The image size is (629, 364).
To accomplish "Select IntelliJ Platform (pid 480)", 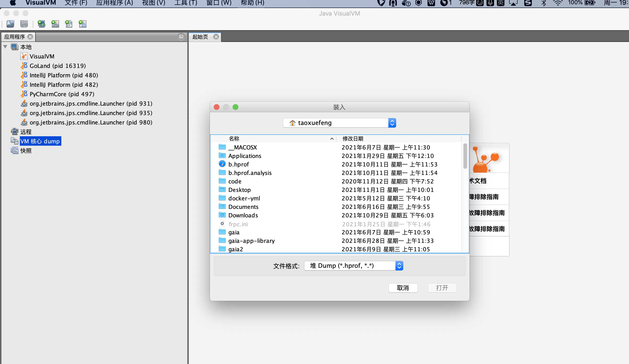I will [59, 75].
